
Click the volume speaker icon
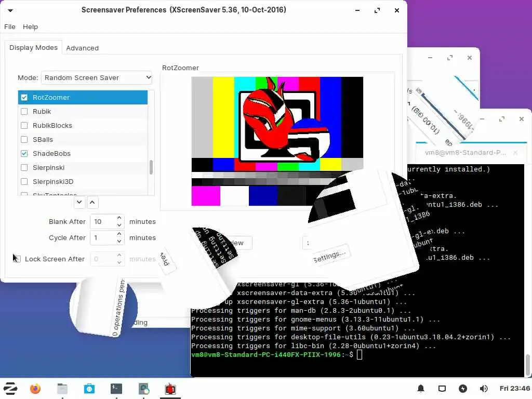click(484, 389)
